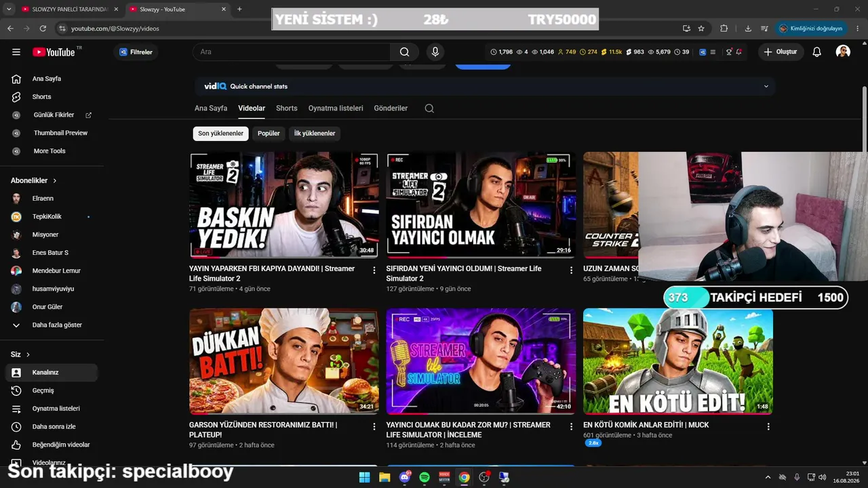Viewport: 868px width, 488px height.
Task: Open the vidIQ stats bar list menu icon
Action: 713,52
